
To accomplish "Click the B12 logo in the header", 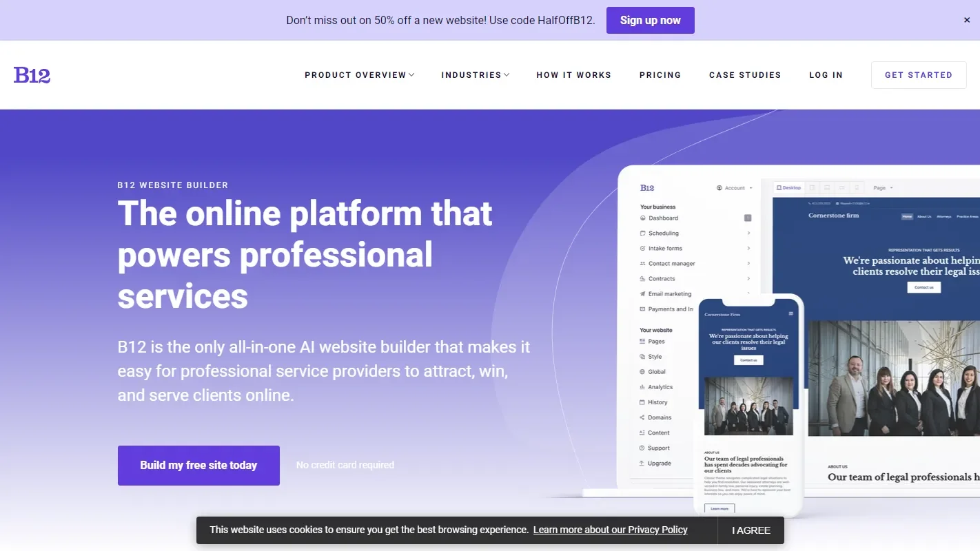I will (x=32, y=75).
